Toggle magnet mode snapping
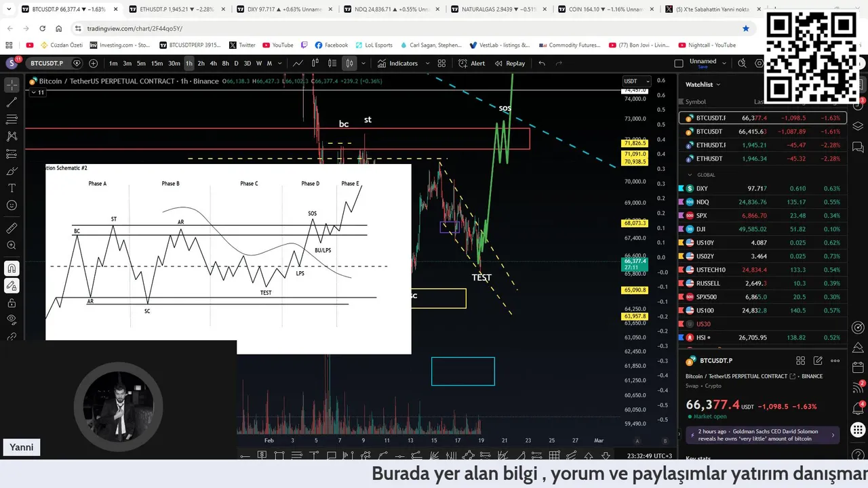 (12, 268)
